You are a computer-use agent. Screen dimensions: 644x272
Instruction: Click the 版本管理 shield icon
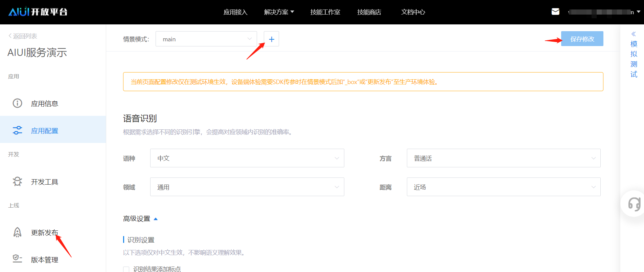coord(17,259)
